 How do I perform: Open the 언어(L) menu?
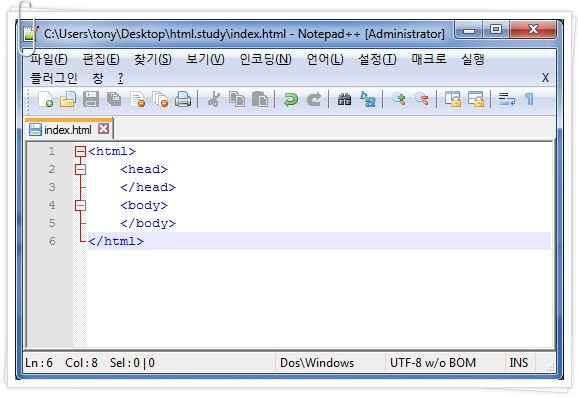tap(325, 59)
